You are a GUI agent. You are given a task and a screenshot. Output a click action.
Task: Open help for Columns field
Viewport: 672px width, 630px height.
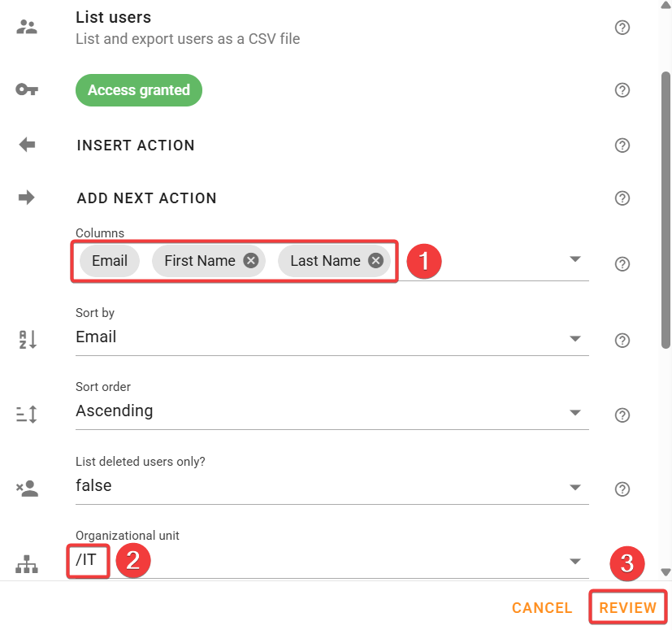coord(622,263)
